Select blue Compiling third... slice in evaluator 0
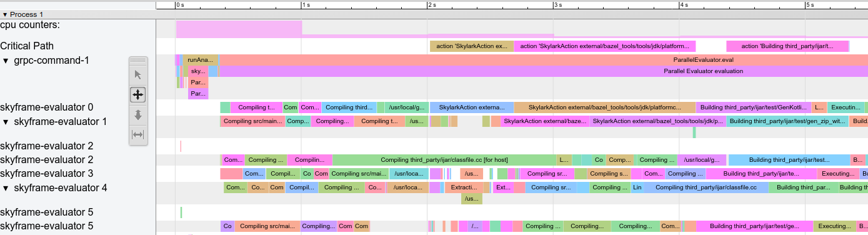The image size is (868, 235). pos(349,107)
